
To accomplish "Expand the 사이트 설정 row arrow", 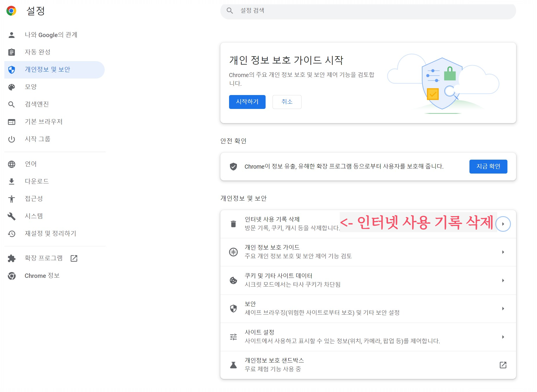I will [503, 337].
